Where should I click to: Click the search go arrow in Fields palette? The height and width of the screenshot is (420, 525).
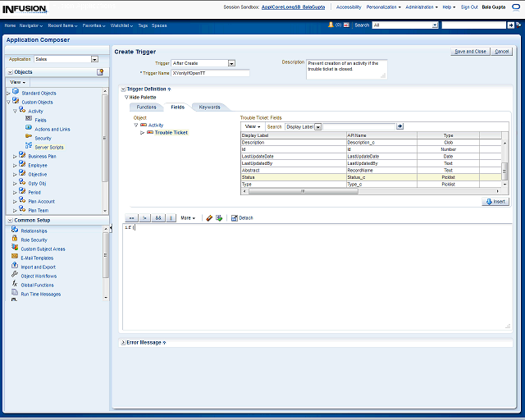click(x=400, y=126)
